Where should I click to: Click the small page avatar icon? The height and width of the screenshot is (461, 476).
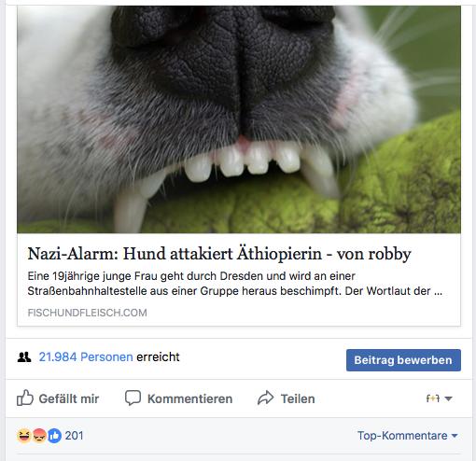(x=433, y=398)
